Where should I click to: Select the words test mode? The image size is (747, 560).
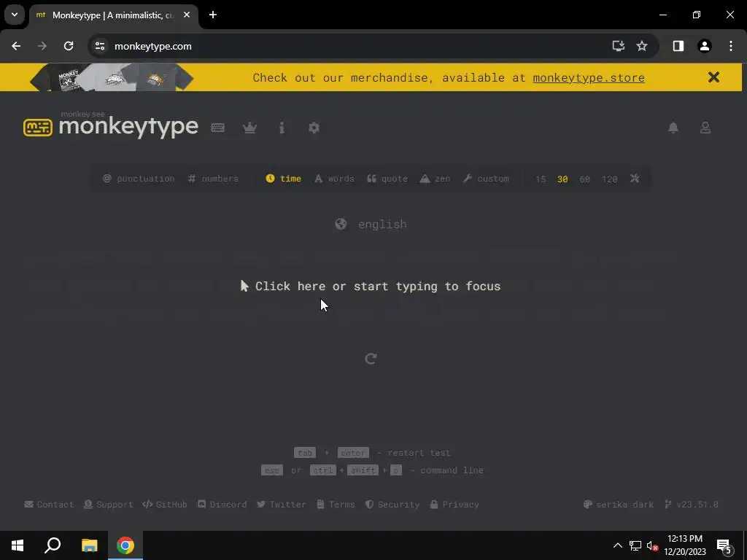[x=334, y=179]
